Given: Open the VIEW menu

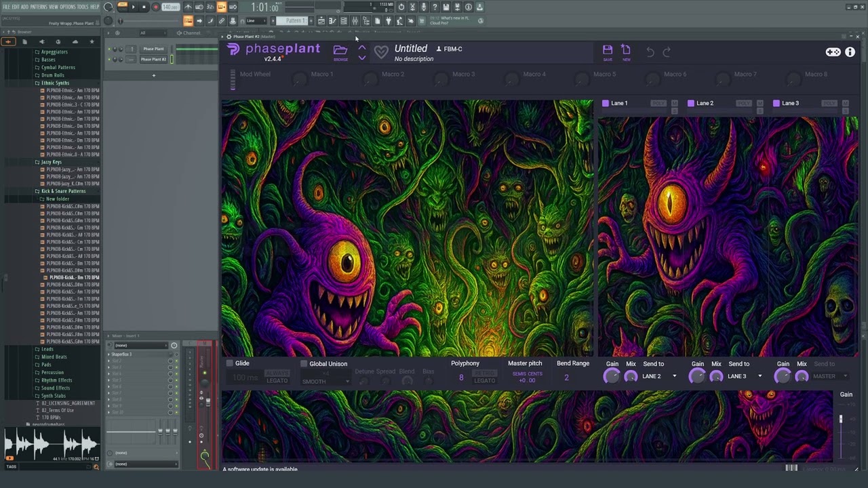Looking at the screenshot, I should point(54,7).
